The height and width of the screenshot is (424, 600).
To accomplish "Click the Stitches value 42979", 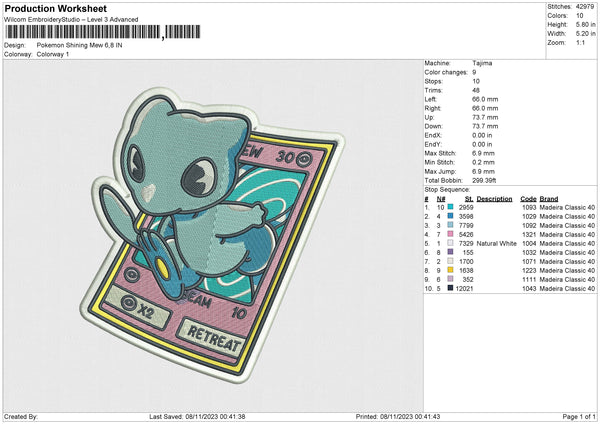I will coord(585,7).
